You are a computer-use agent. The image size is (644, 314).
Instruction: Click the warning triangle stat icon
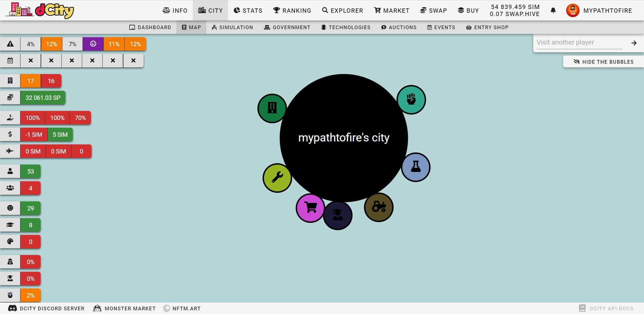(10, 44)
